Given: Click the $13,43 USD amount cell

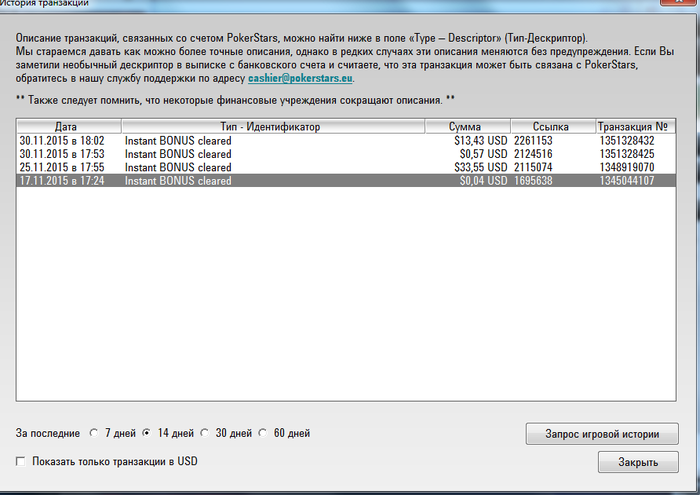Looking at the screenshot, I should (x=481, y=141).
